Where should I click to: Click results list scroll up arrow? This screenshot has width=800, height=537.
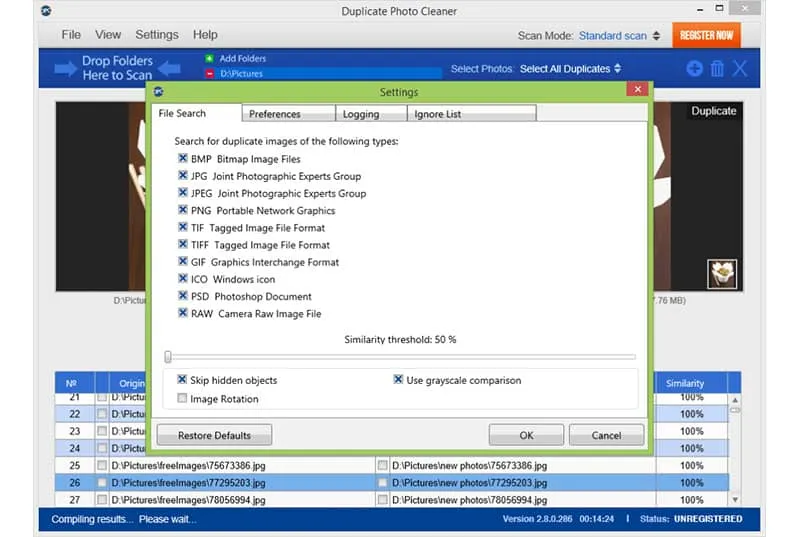pyautogui.click(x=735, y=400)
